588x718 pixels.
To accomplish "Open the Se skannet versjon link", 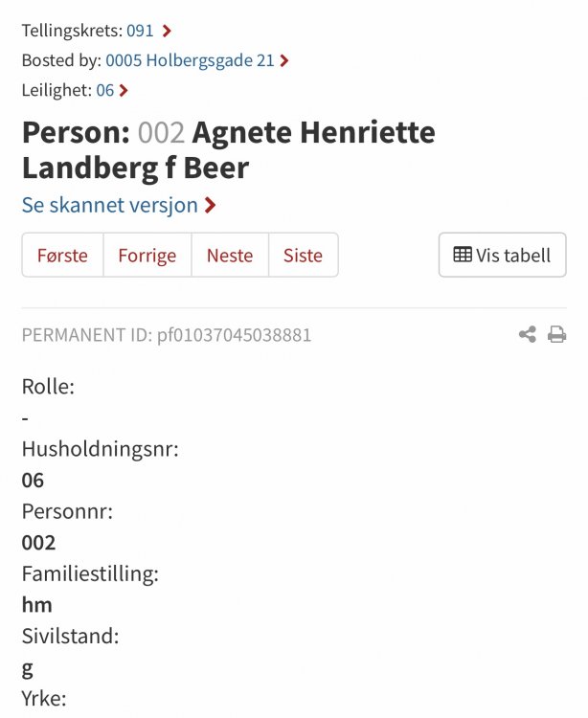I will [110, 205].
